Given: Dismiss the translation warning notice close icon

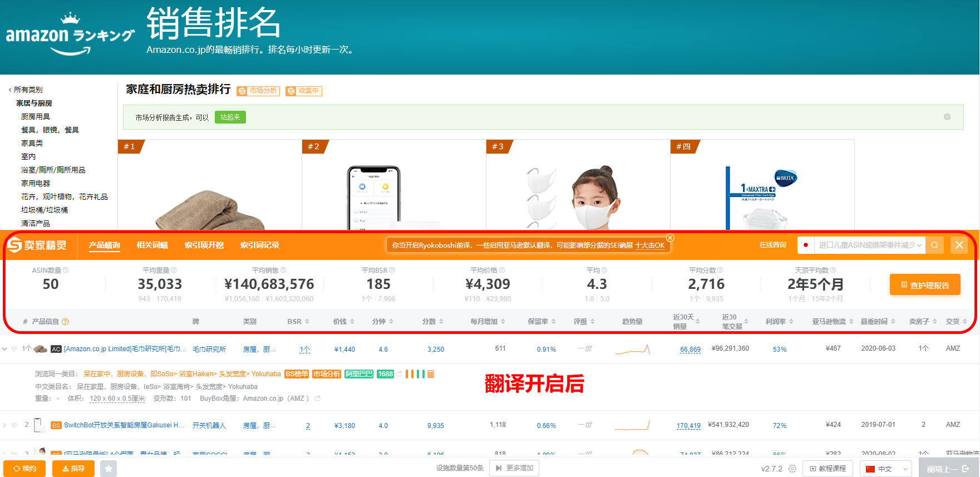Looking at the screenshot, I should 670,238.
